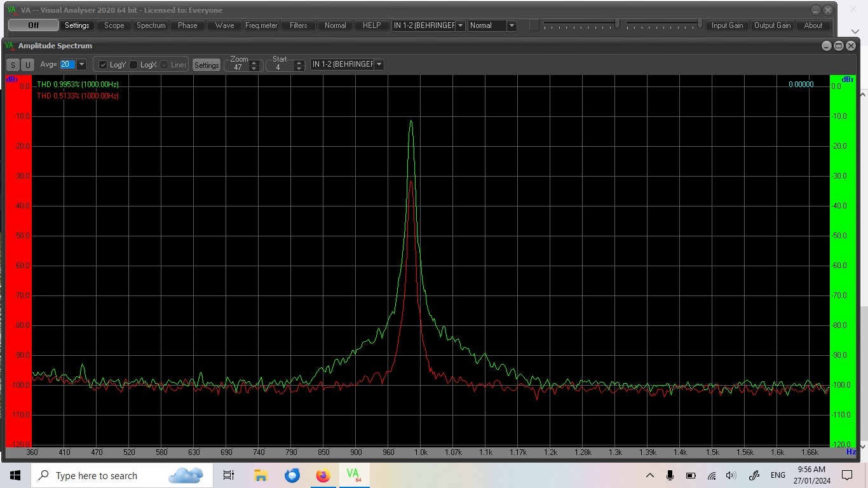The width and height of the screenshot is (868, 488).
Task: Minimize the Visual Analyser main window
Action: click(816, 10)
